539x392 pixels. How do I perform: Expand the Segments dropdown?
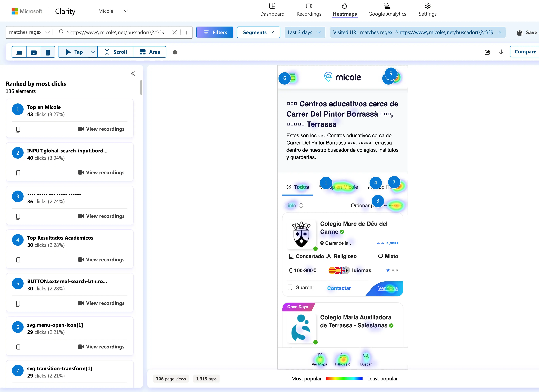click(x=258, y=32)
